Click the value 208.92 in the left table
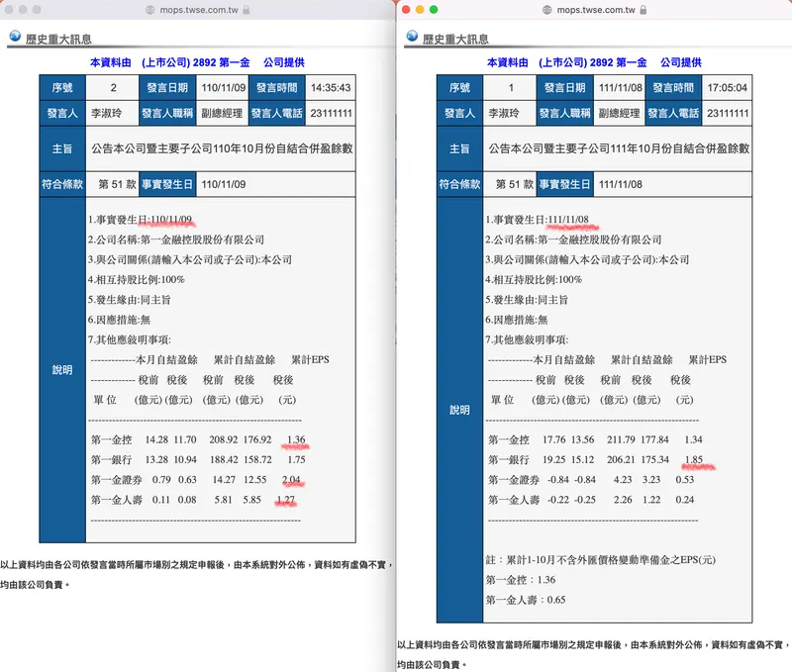Image resolution: width=792 pixels, height=672 pixels. [x=224, y=439]
